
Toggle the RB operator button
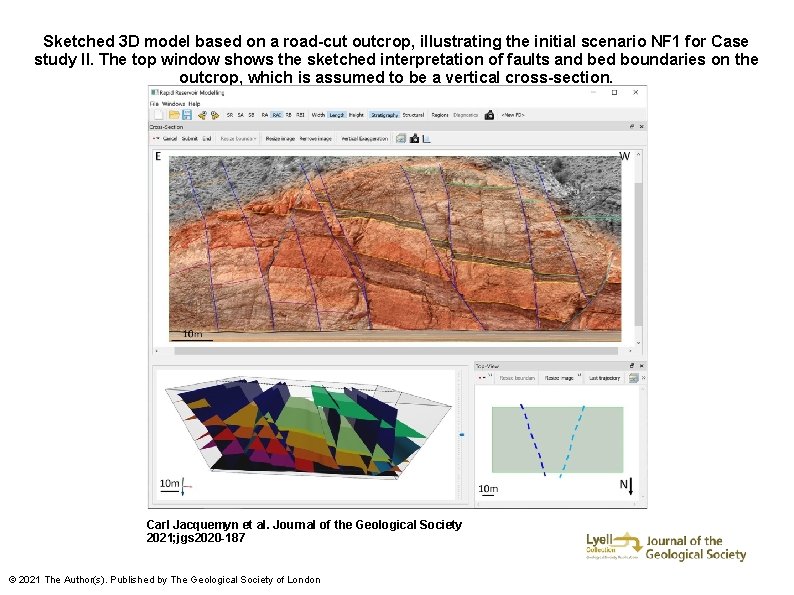pyautogui.click(x=289, y=115)
